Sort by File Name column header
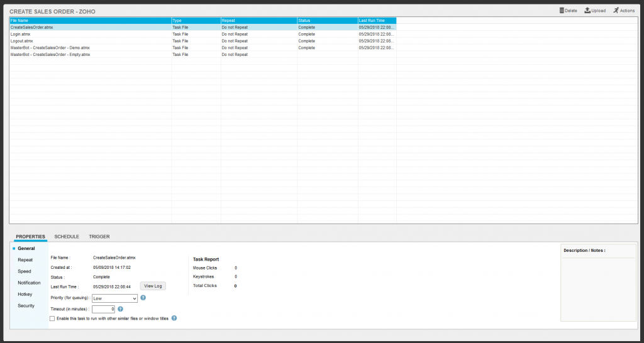644x343 pixels. tap(91, 21)
